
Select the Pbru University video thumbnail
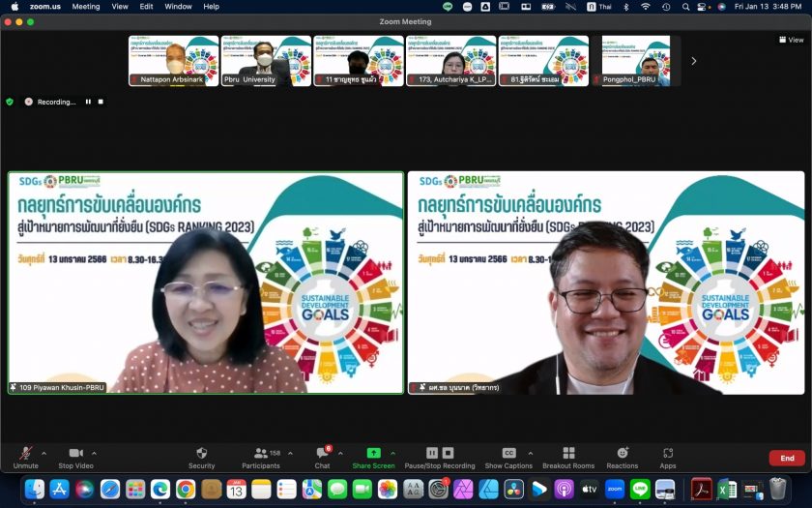[266, 61]
